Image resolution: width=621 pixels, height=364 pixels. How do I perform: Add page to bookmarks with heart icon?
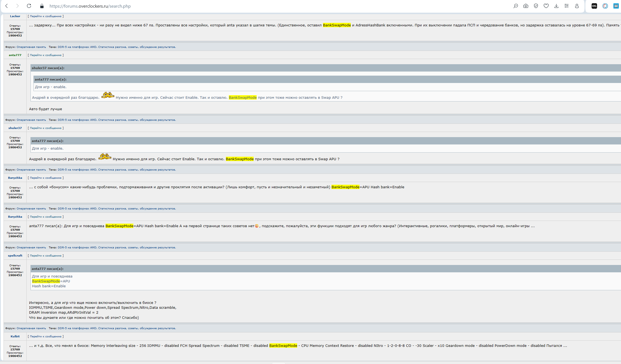click(546, 6)
